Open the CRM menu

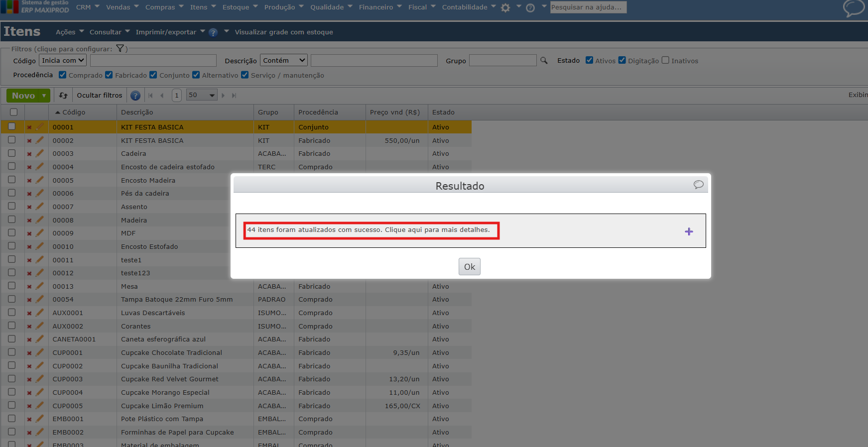click(88, 7)
